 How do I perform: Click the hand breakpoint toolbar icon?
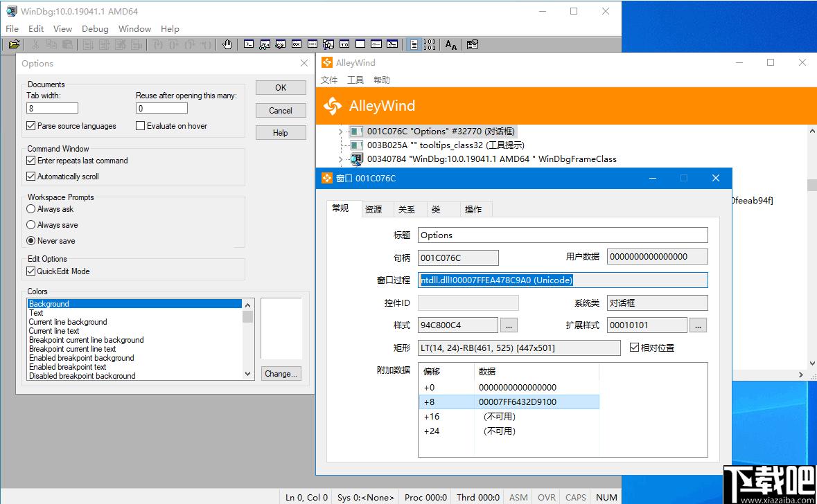pyautogui.click(x=227, y=45)
